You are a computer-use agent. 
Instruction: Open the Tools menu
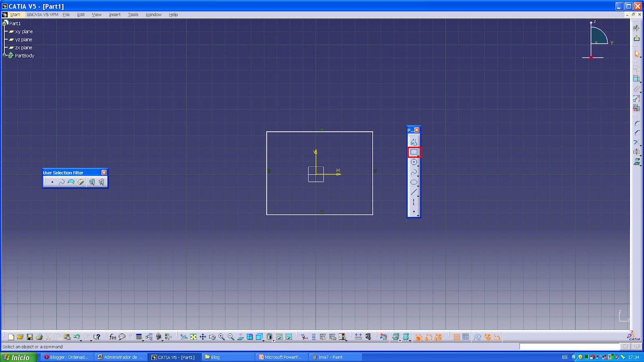pos(133,14)
